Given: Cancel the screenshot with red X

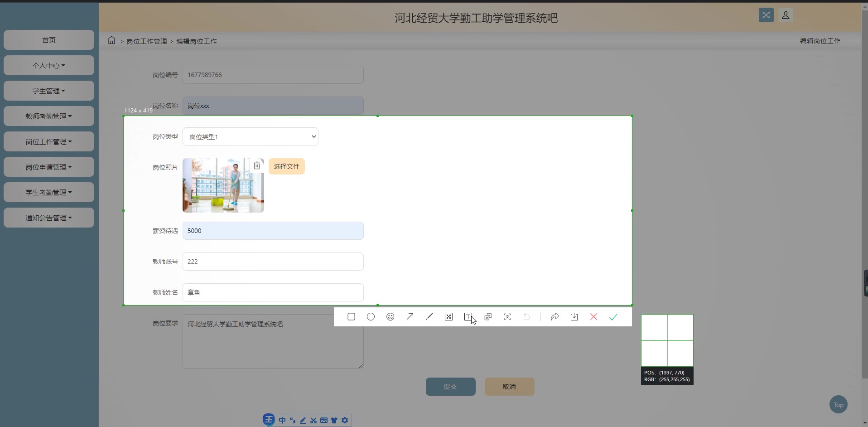Looking at the screenshot, I should pos(593,317).
